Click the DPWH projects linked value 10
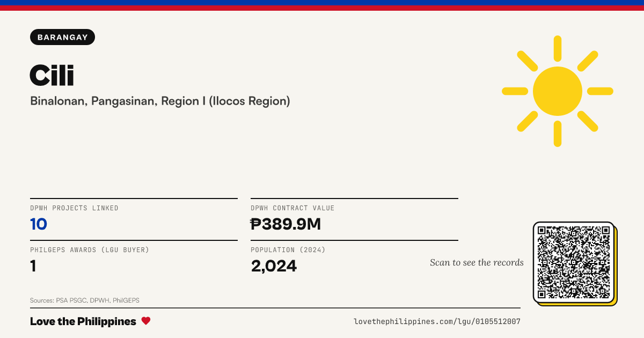Screen dimensions: 644x338 [39, 224]
